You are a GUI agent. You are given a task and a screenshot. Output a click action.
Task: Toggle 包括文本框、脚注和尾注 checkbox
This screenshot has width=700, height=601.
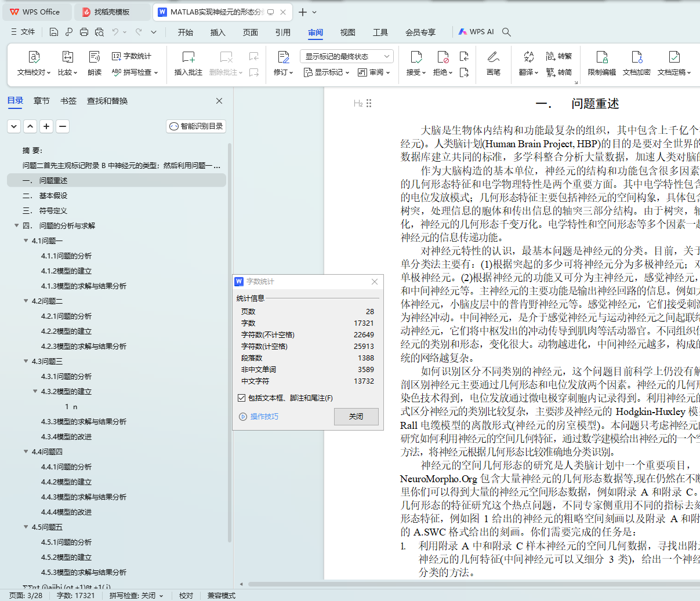click(242, 398)
